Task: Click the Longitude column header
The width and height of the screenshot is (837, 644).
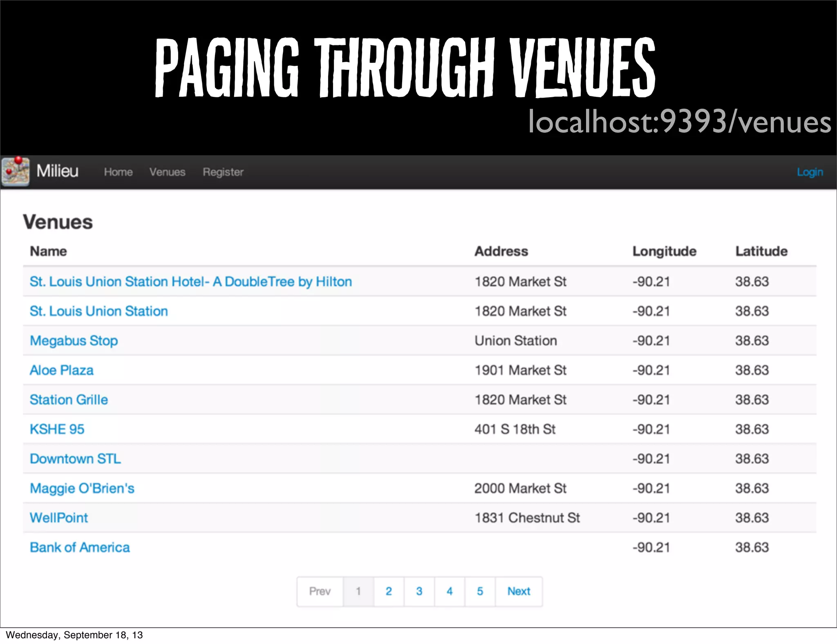Action: (x=665, y=251)
